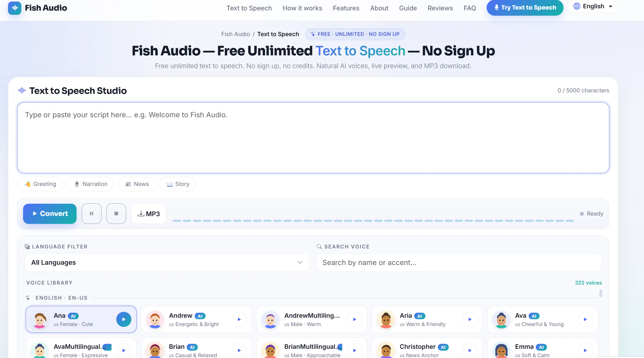Click the AI badge next to Andrew
644x358 pixels.
(200, 316)
